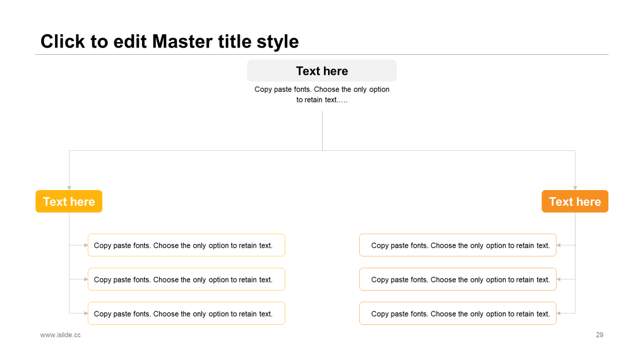Click the third left-side 'Copy paste fonts' box
This screenshot has width=644, height=362.
click(187, 313)
